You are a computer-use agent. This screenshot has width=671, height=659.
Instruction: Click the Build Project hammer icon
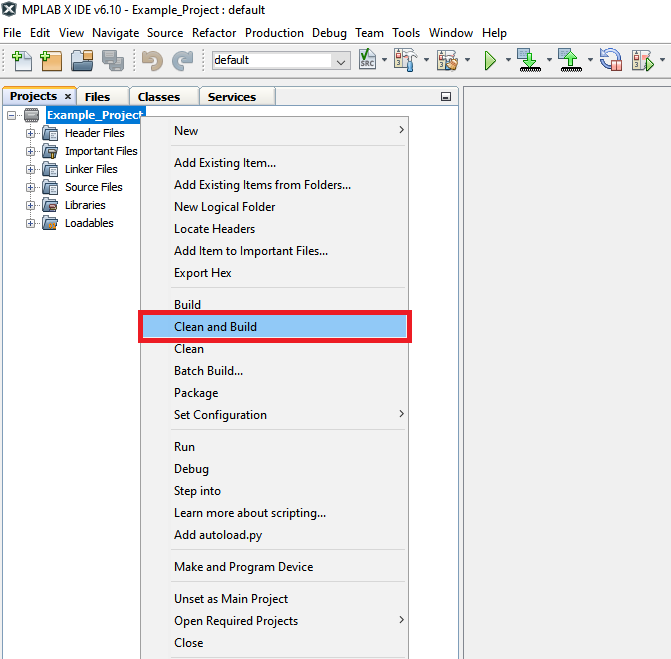(405, 60)
